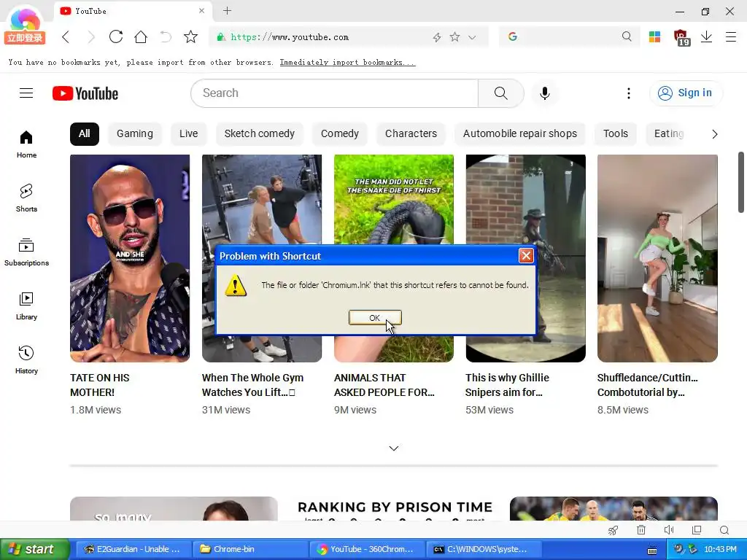Reload the page with refresh icon
The width and height of the screenshot is (747, 560).
click(x=116, y=37)
